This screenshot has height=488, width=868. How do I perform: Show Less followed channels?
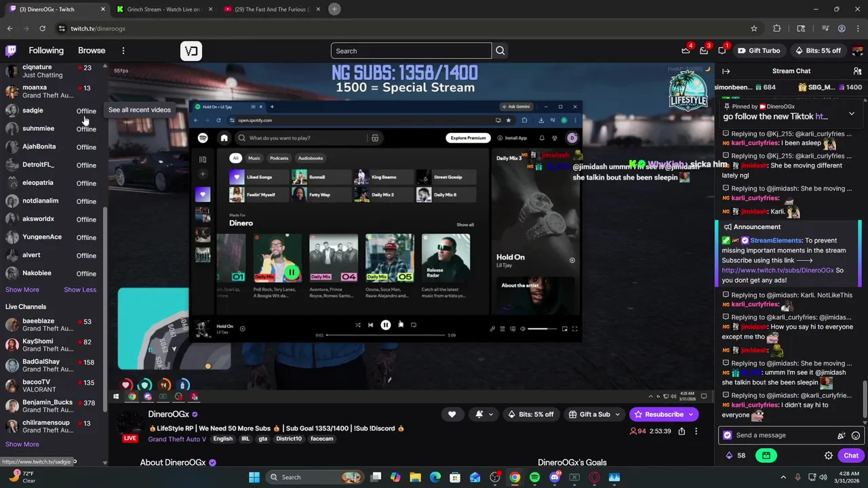tap(80, 290)
